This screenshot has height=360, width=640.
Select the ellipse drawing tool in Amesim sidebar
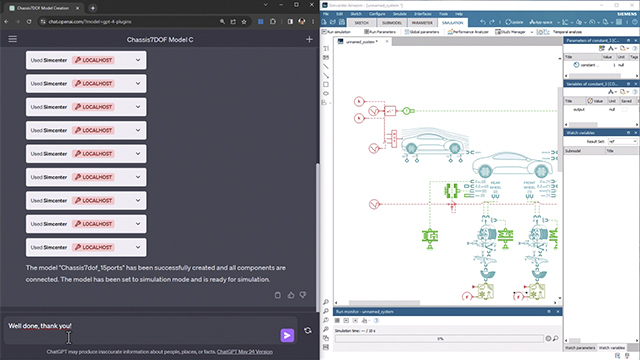(x=326, y=93)
